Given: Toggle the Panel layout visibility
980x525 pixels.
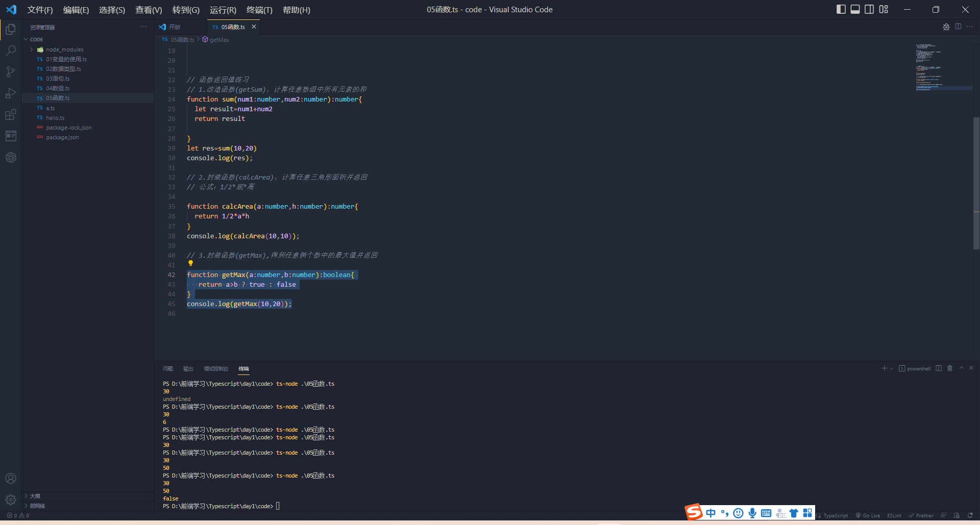Looking at the screenshot, I should pos(855,9).
